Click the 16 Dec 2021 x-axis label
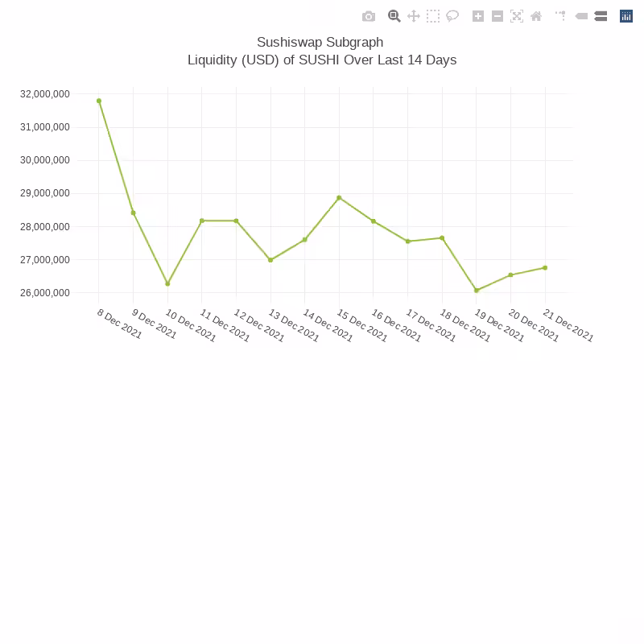This screenshot has width=644, height=644. tap(396, 325)
